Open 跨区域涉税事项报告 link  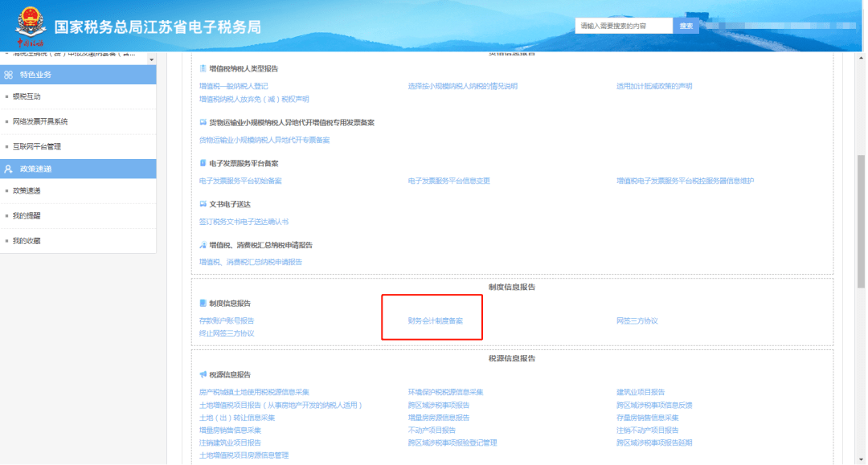439,406
